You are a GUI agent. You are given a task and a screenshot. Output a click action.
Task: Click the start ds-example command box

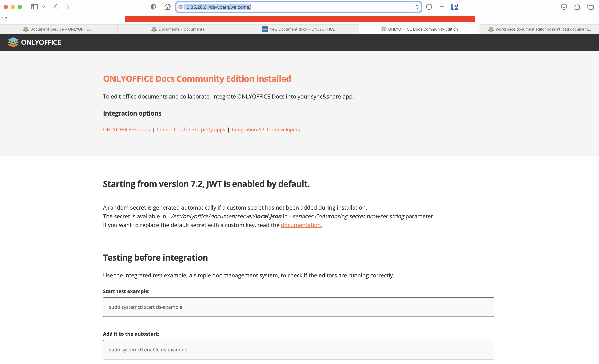point(298,307)
